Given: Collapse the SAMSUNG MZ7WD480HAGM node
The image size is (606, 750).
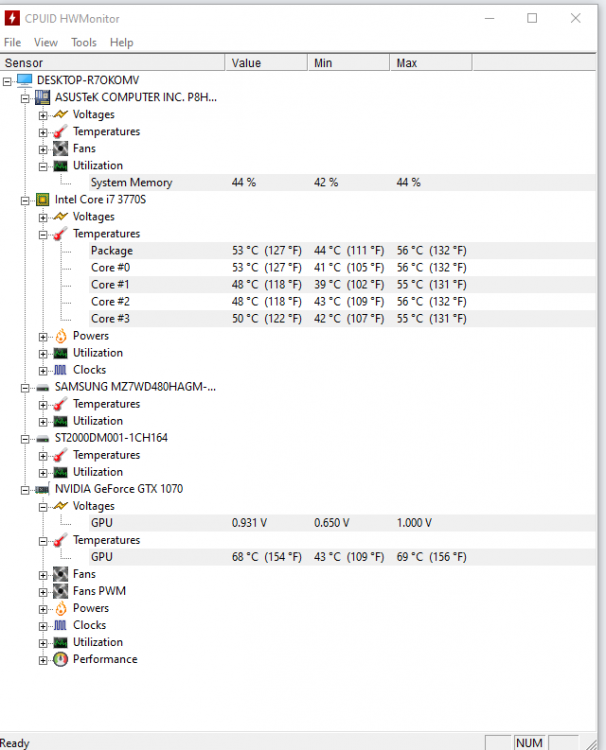Looking at the screenshot, I should coord(25,388).
